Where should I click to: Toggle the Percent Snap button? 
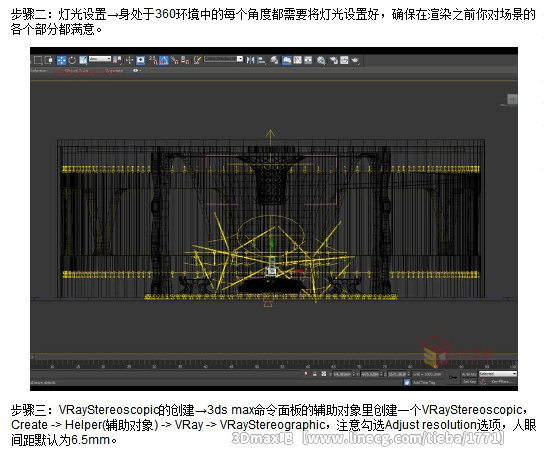(175, 60)
